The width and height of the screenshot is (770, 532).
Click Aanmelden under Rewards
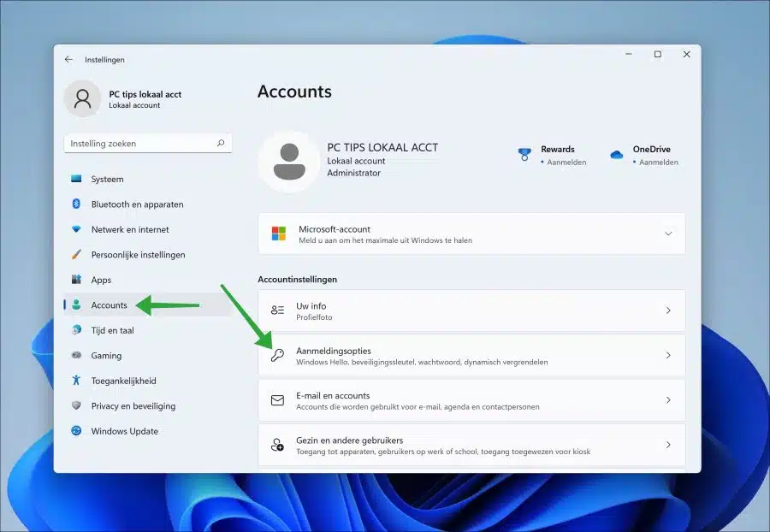pyautogui.click(x=566, y=162)
